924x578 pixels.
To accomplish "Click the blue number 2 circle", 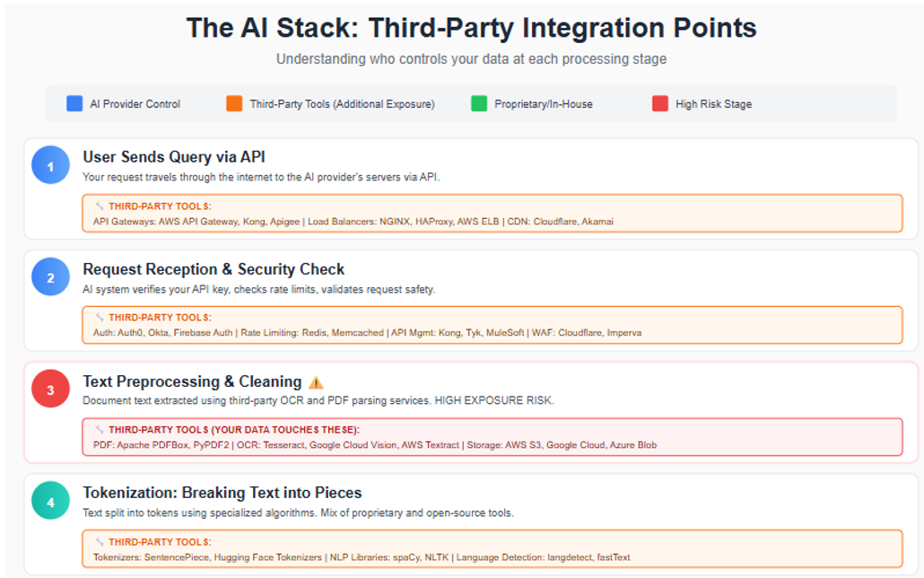I will tap(50, 277).
